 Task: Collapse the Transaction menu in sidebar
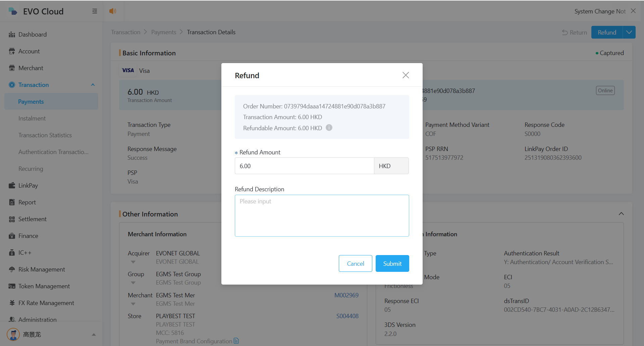93,85
